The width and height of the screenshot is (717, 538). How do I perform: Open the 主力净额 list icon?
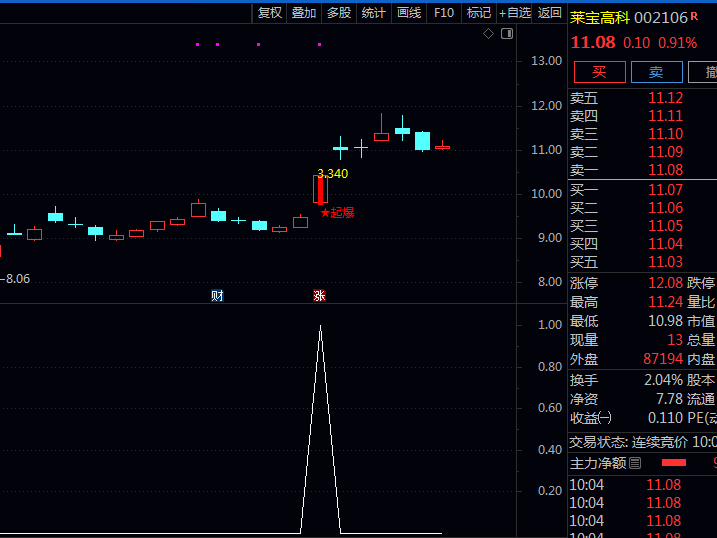(x=635, y=463)
